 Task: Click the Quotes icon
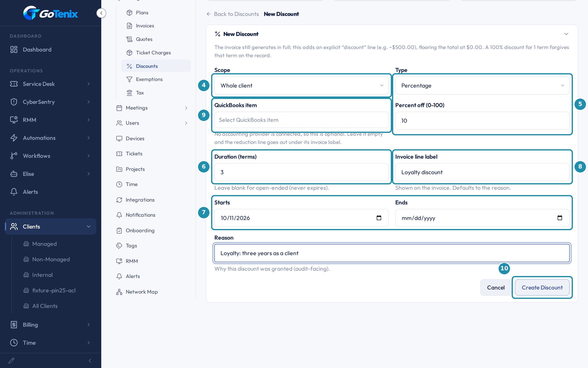click(x=129, y=39)
